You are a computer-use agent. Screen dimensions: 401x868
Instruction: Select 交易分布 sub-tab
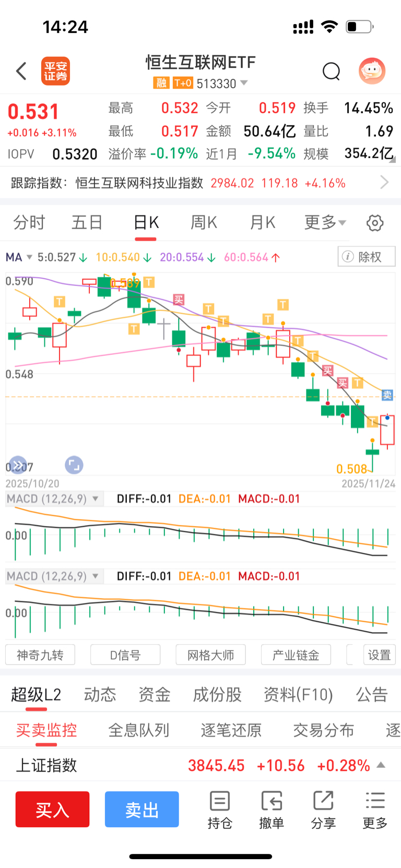324,730
